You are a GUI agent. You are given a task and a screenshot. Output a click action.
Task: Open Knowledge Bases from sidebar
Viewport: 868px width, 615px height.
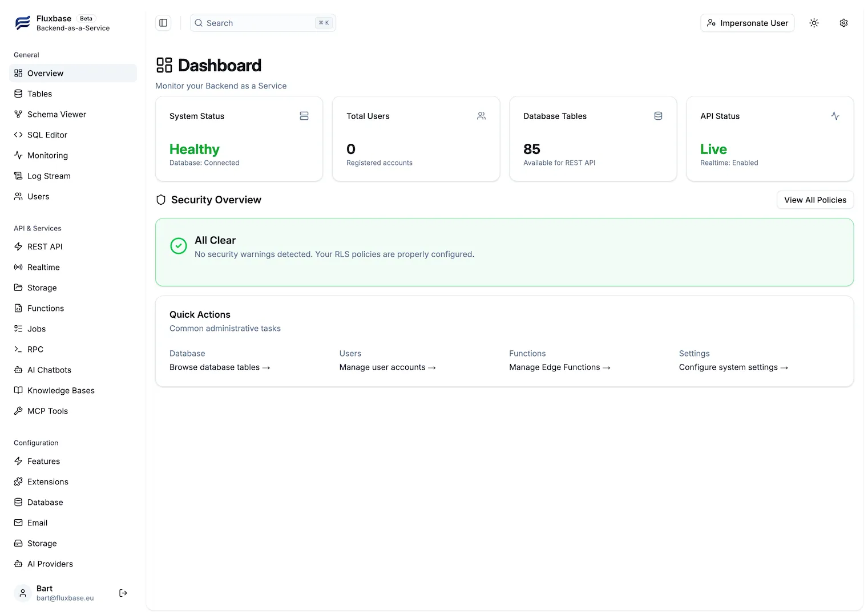(x=60, y=390)
